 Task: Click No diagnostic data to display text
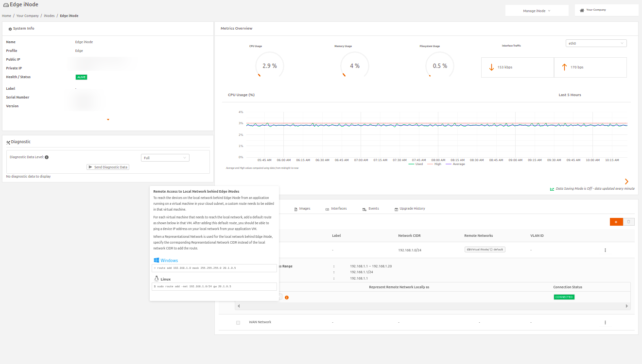pos(28,177)
